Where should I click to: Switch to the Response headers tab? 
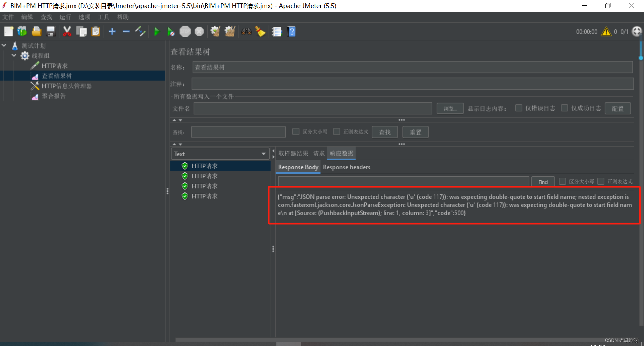[x=346, y=167]
